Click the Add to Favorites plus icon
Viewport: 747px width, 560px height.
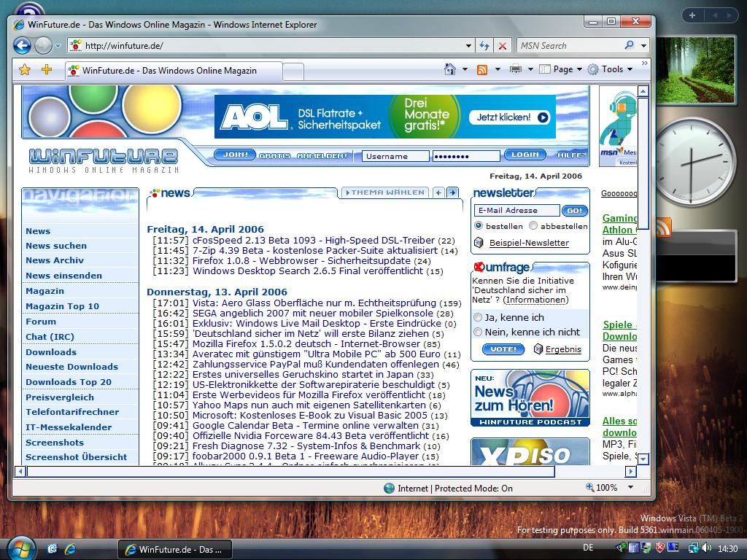46,70
